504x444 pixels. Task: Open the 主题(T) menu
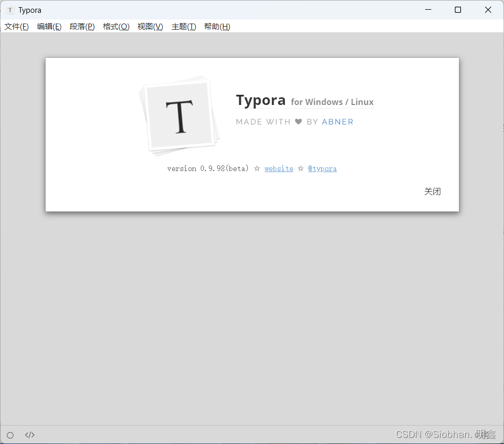click(183, 27)
